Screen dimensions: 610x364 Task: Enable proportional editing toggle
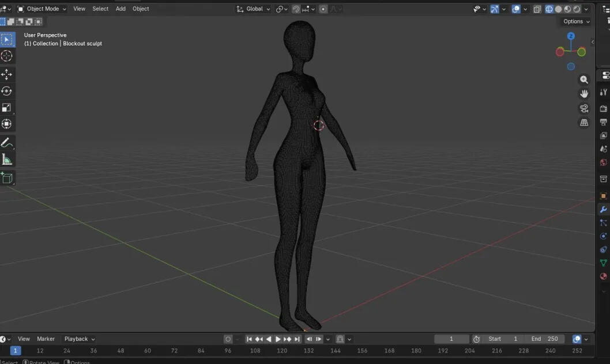(x=323, y=9)
